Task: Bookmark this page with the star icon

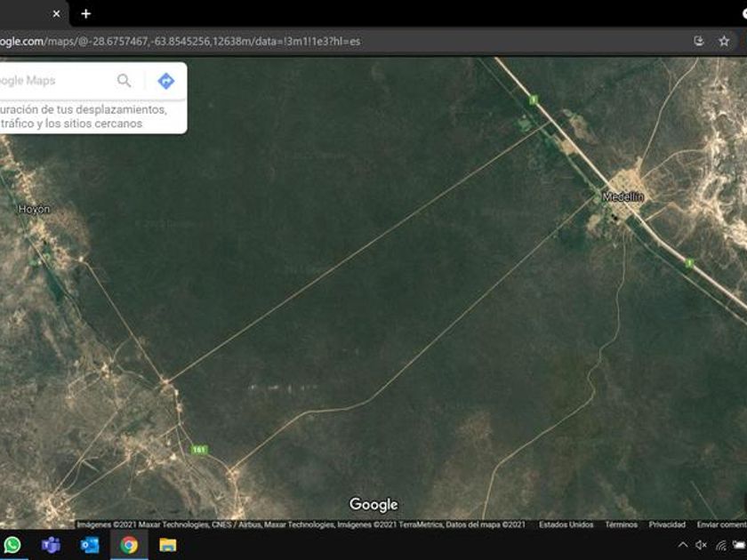Action: coord(724,41)
